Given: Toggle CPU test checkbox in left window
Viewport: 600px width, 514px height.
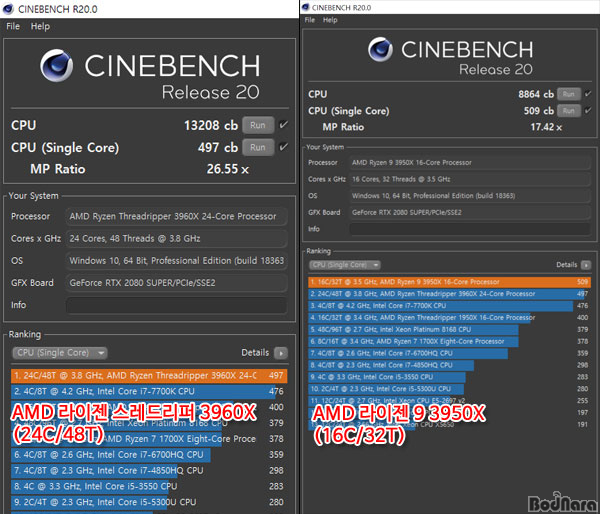Looking at the screenshot, I should tap(284, 125).
